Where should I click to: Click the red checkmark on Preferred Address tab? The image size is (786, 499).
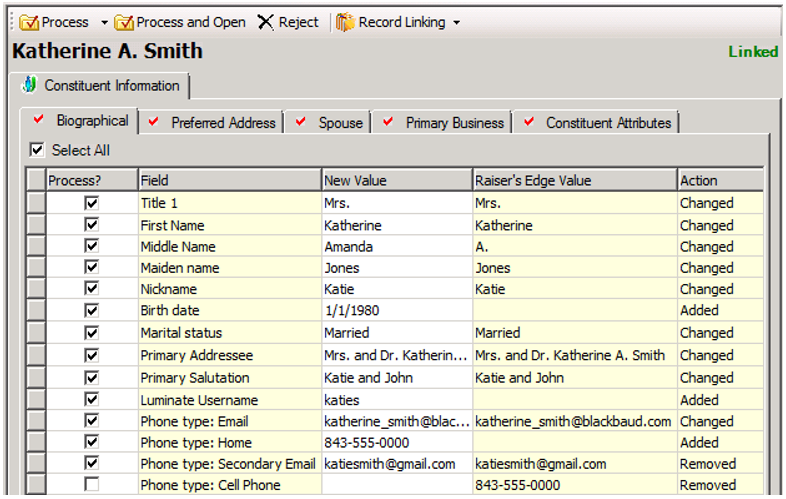click(x=154, y=122)
